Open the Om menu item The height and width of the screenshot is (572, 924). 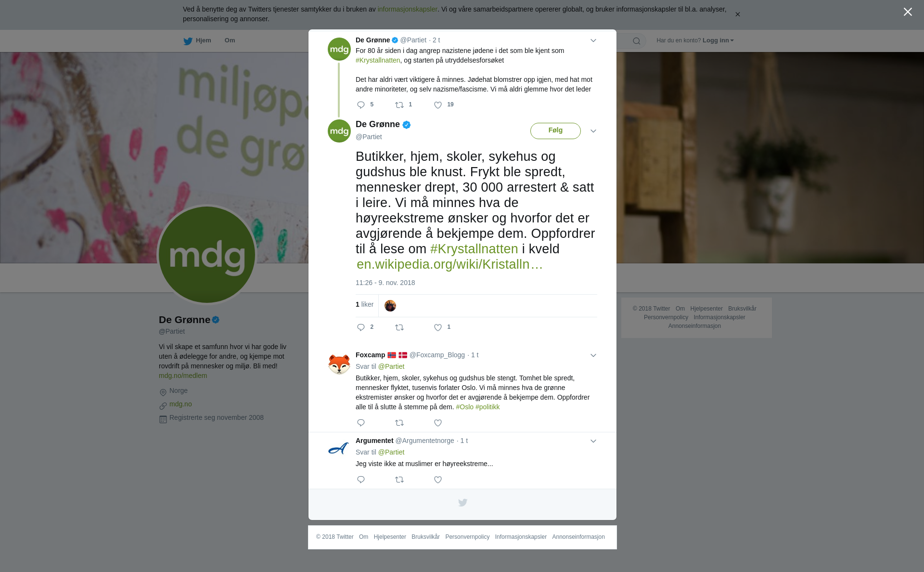(x=230, y=40)
